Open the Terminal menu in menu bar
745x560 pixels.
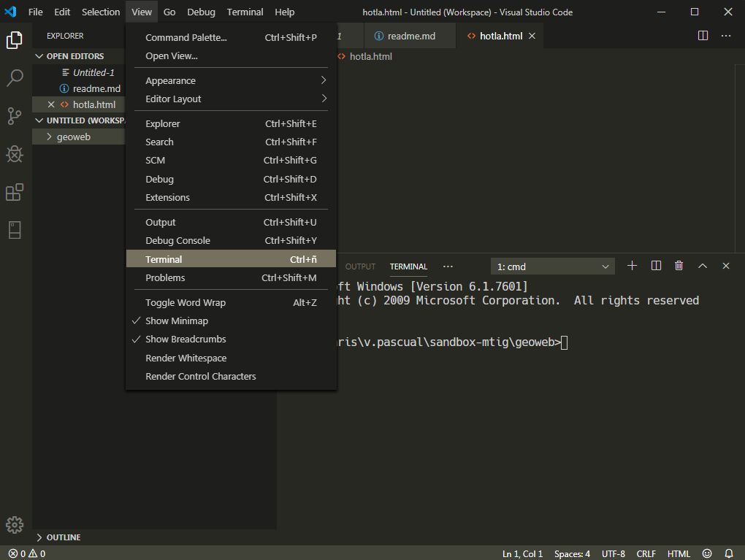click(245, 12)
